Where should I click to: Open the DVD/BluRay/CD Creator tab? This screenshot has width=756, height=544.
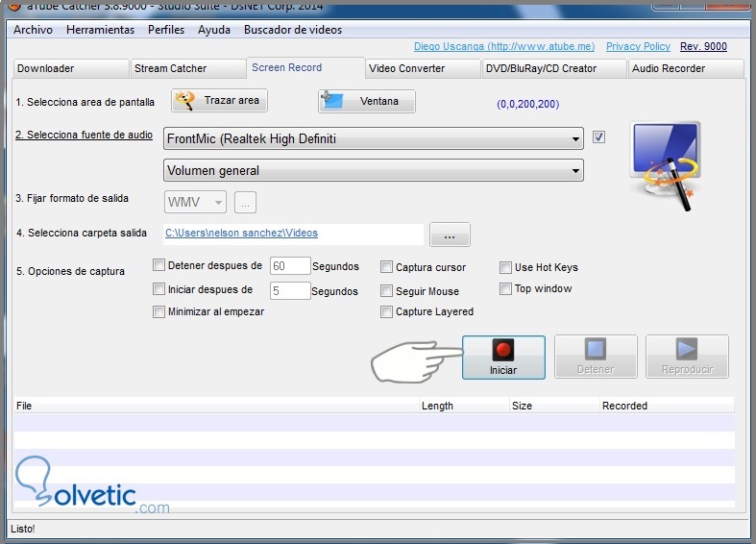(x=554, y=68)
